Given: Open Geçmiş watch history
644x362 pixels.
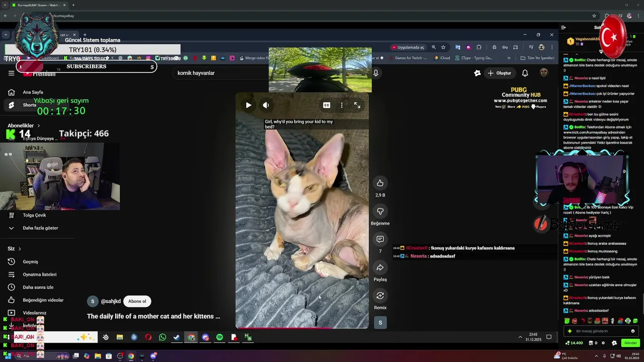Looking at the screenshot, I should [30, 261].
